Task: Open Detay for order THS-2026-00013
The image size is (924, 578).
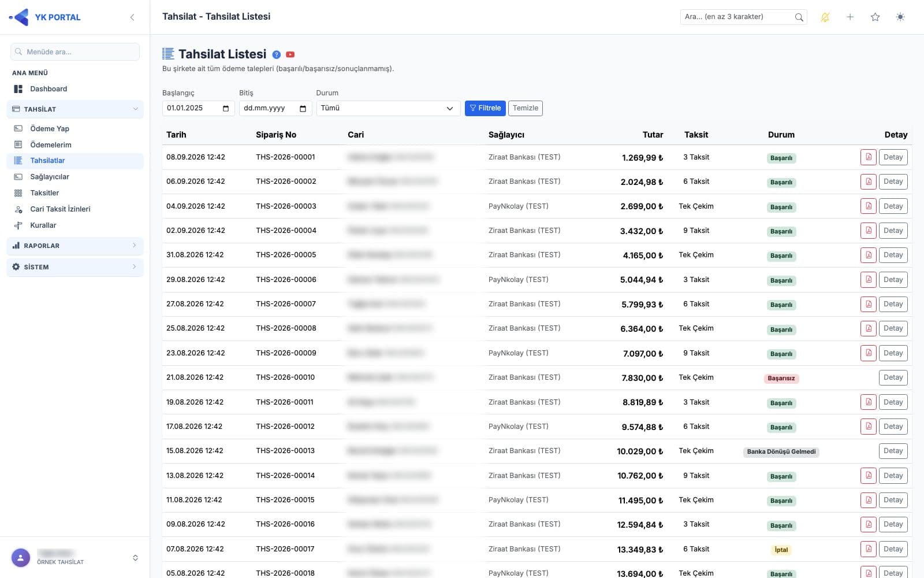Action: tap(893, 451)
